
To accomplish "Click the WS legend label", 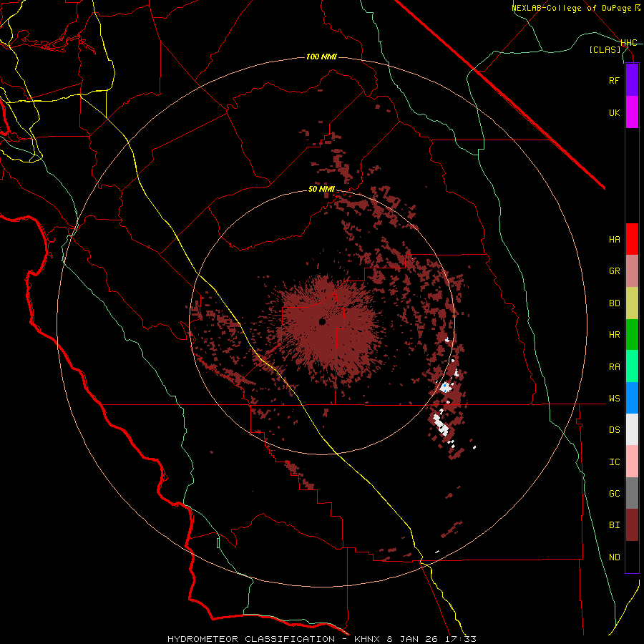I will pos(614,399).
